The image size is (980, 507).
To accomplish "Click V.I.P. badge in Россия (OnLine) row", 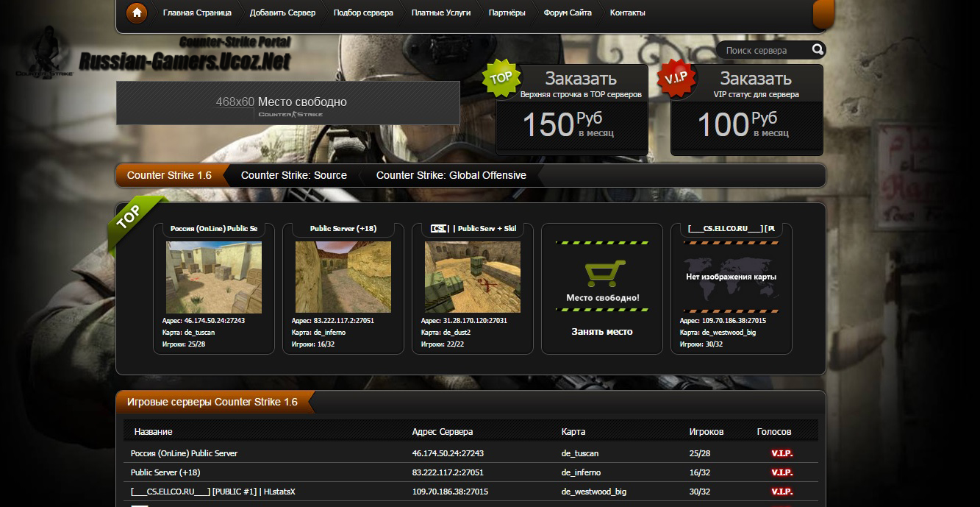I will tap(782, 453).
